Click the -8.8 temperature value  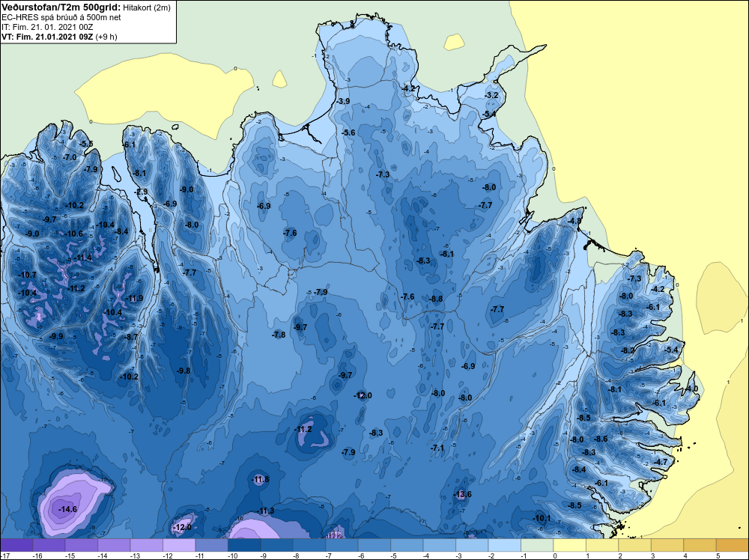point(436,299)
